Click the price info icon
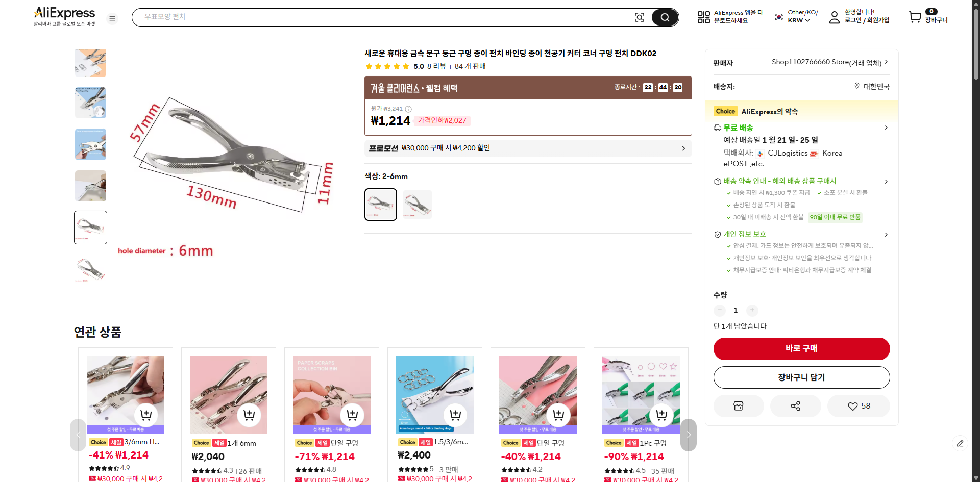 408,109
